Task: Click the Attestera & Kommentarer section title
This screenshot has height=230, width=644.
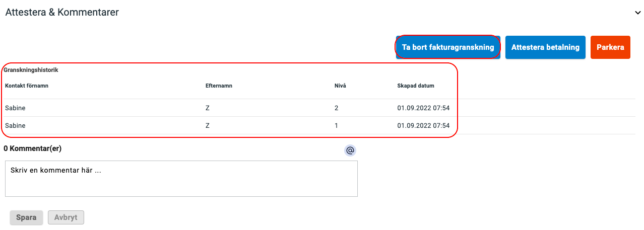Action: (x=62, y=13)
